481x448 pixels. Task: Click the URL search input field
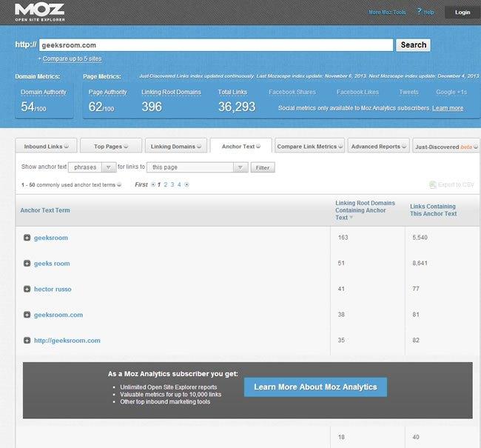[x=215, y=44]
